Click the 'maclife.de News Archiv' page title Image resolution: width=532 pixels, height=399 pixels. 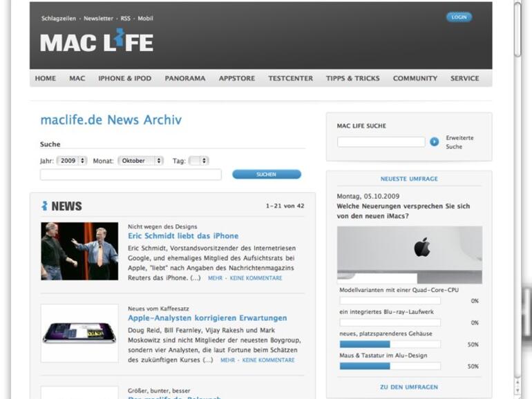[x=111, y=119]
